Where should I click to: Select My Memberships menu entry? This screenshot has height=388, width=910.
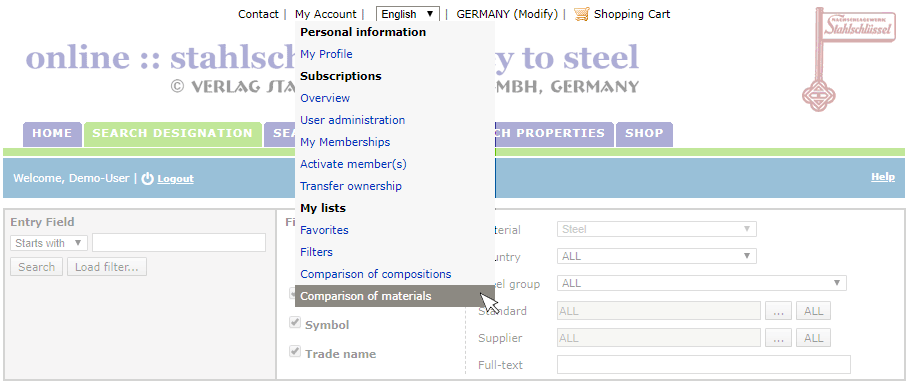coord(345,142)
